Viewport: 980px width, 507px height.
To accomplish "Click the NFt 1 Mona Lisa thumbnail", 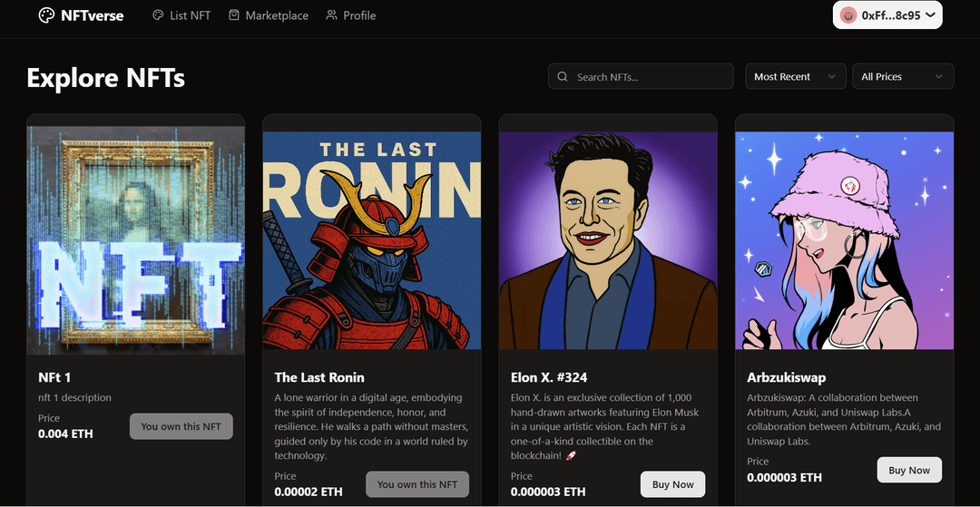I will point(136,240).
